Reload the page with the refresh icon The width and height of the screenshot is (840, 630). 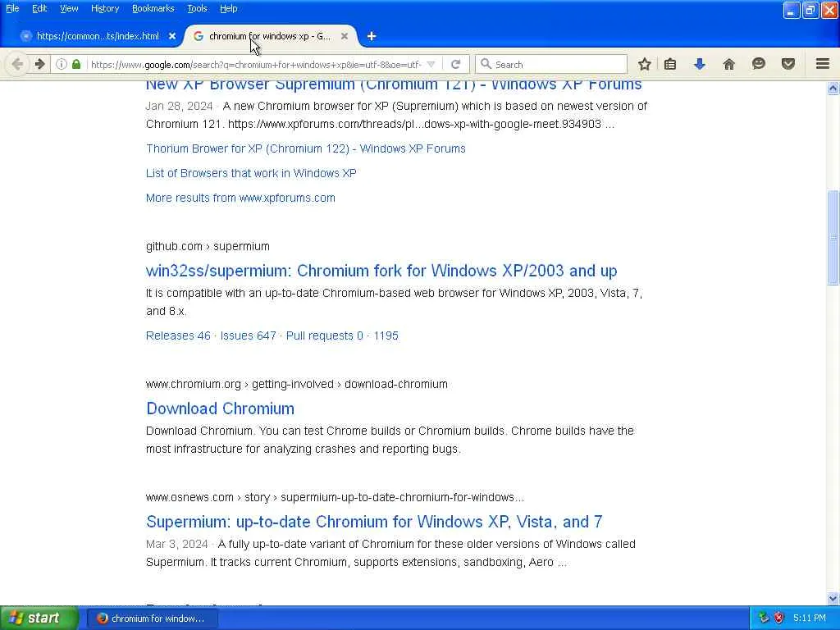point(455,64)
